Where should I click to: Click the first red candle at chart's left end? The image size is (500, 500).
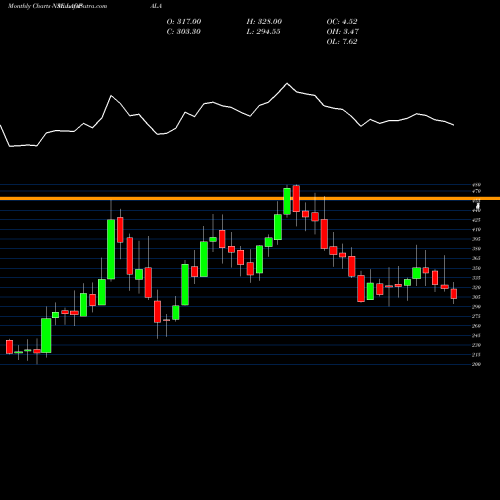9,347
